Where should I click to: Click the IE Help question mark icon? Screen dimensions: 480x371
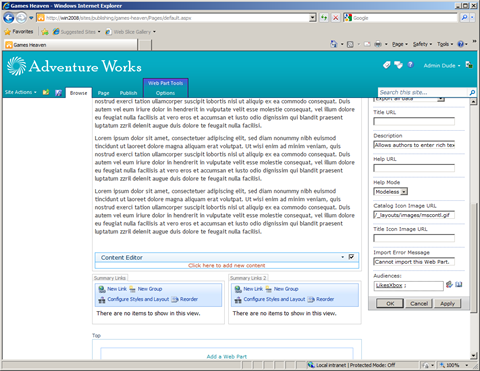[461, 44]
